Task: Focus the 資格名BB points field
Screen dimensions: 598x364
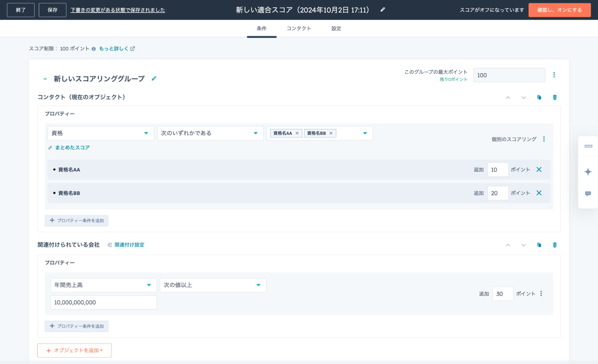Action: (498, 193)
